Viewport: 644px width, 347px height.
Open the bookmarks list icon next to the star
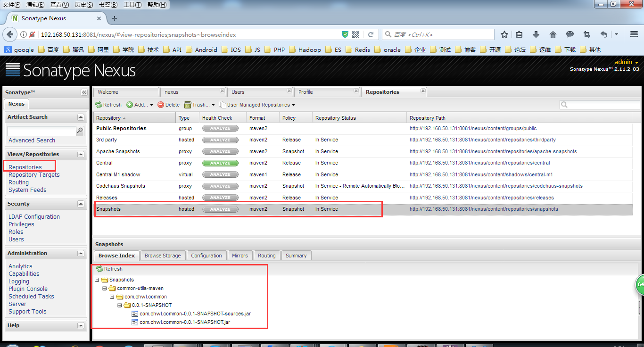tap(519, 34)
